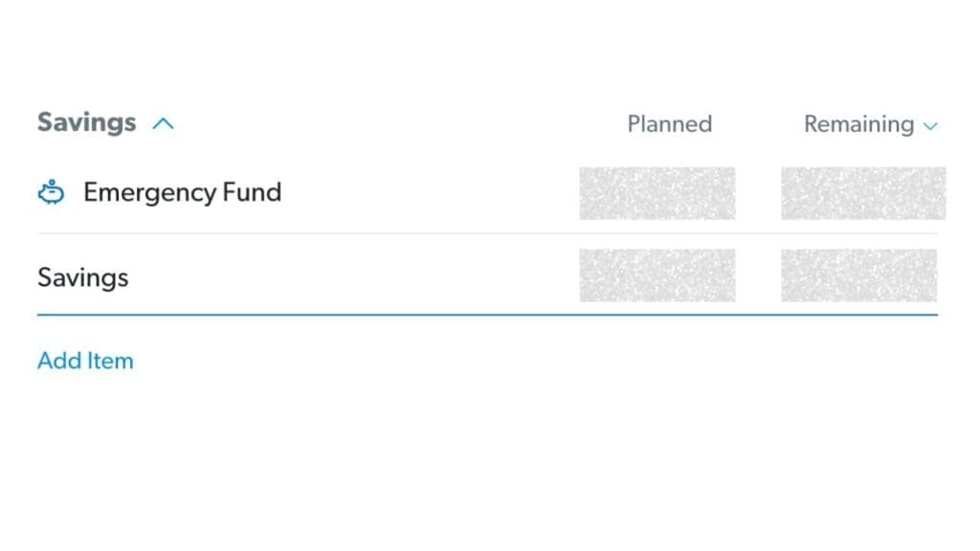Open the Remaining column dropdown arrow

point(930,125)
